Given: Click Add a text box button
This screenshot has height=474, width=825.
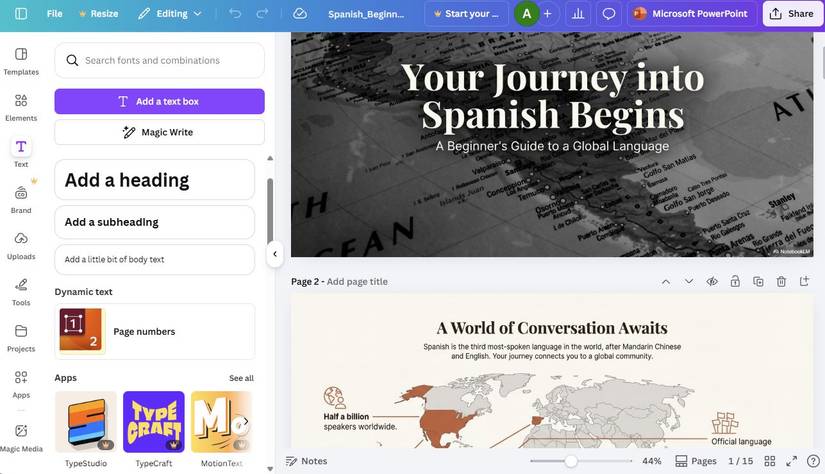Looking at the screenshot, I should [159, 101].
